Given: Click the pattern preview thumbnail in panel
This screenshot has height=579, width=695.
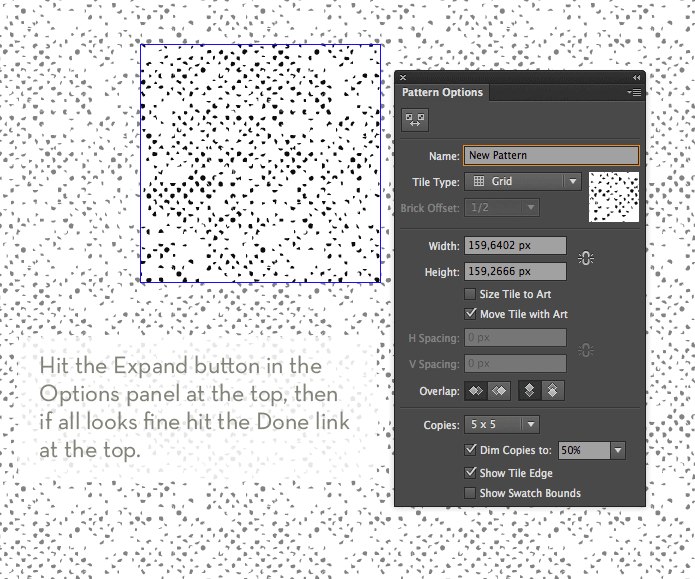Looking at the screenshot, I should 614,197.
